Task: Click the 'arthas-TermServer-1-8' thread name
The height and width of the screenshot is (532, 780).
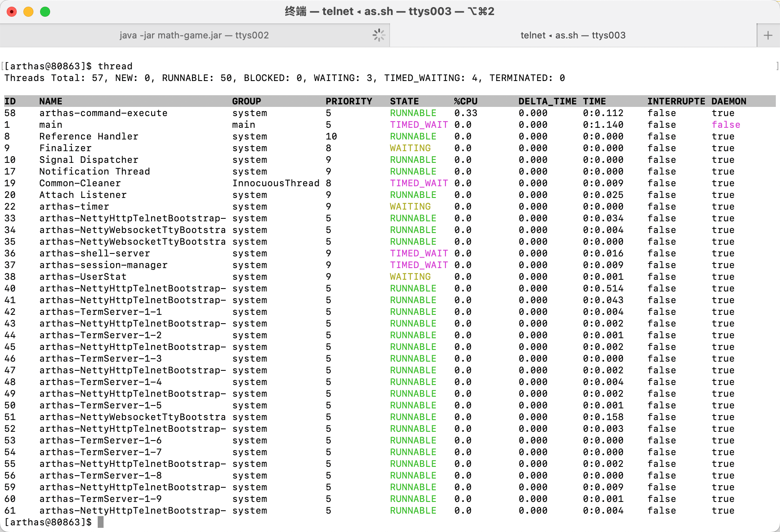Action: pos(100,475)
